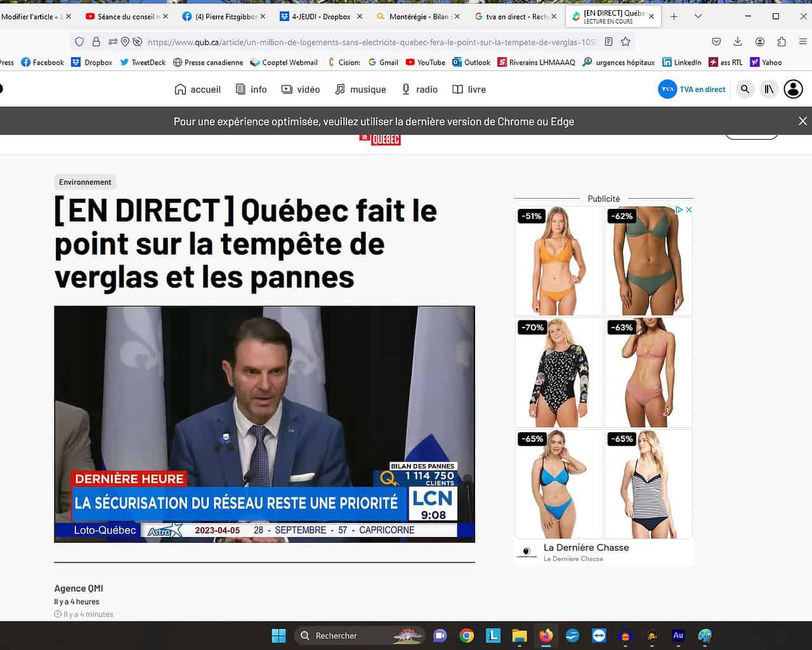Open the Environnement category tag
The height and width of the screenshot is (650, 812).
coord(85,182)
